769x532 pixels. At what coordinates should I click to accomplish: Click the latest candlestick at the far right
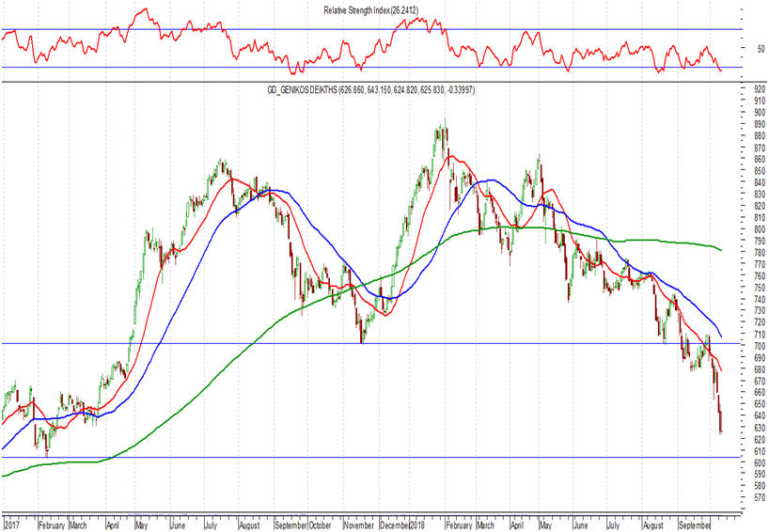[x=721, y=424]
